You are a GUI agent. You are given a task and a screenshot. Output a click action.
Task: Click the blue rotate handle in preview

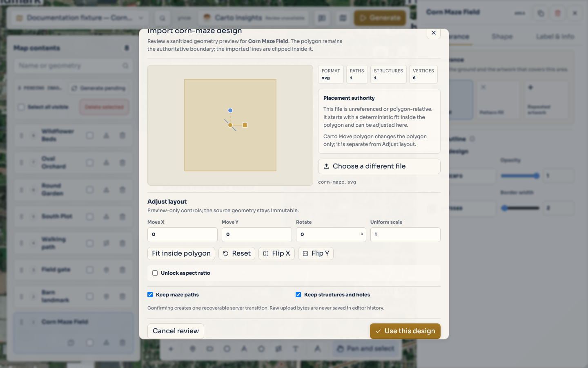click(x=230, y=110)
